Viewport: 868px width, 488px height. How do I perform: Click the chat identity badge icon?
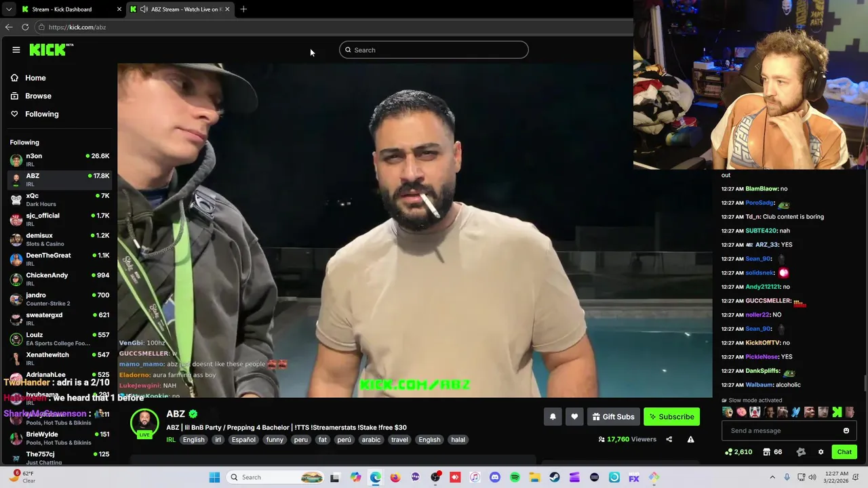[x=801, y=452]
